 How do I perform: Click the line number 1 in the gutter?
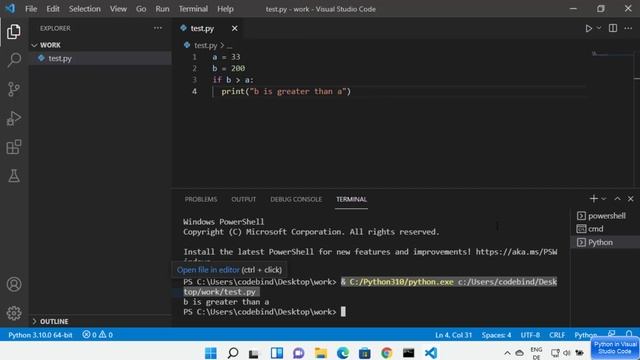point(195,57)
